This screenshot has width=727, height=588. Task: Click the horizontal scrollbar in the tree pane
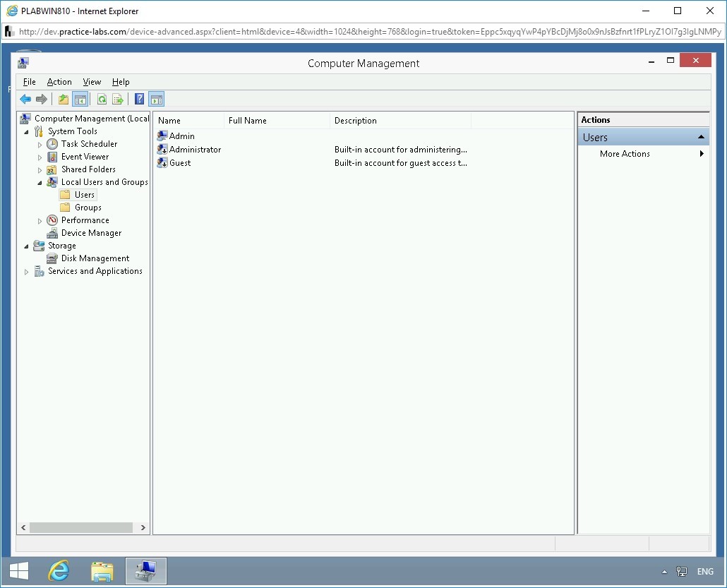click(81, 527)
